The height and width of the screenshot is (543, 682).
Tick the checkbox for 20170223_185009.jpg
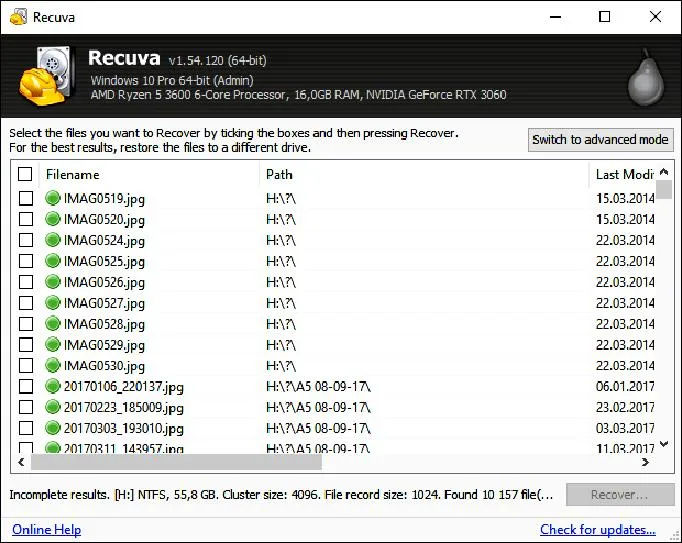(x=26, y=407)
